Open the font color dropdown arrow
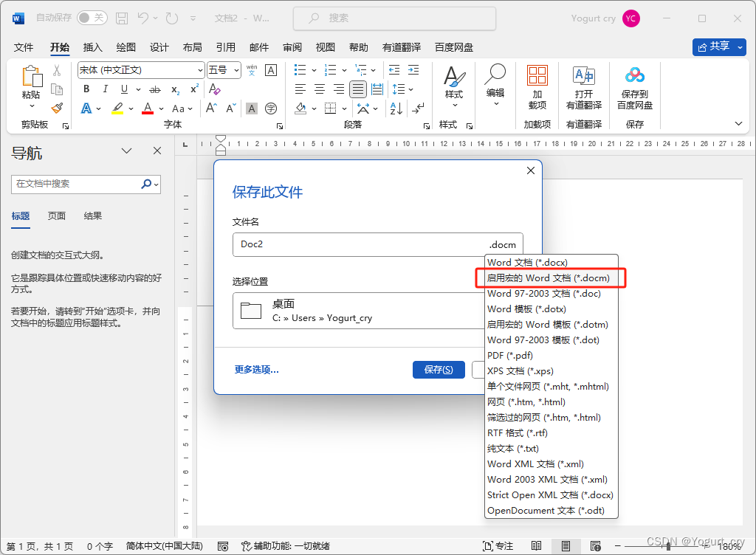 click(161, 109)
